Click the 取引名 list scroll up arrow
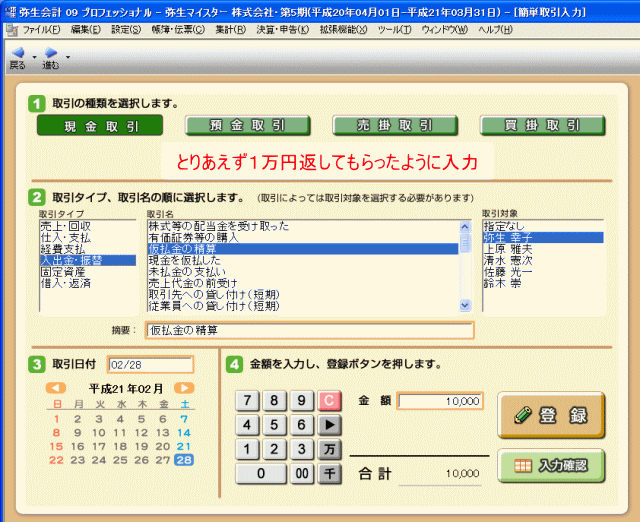640x522 pixels. pyautogui.click(x=465, y=227)
